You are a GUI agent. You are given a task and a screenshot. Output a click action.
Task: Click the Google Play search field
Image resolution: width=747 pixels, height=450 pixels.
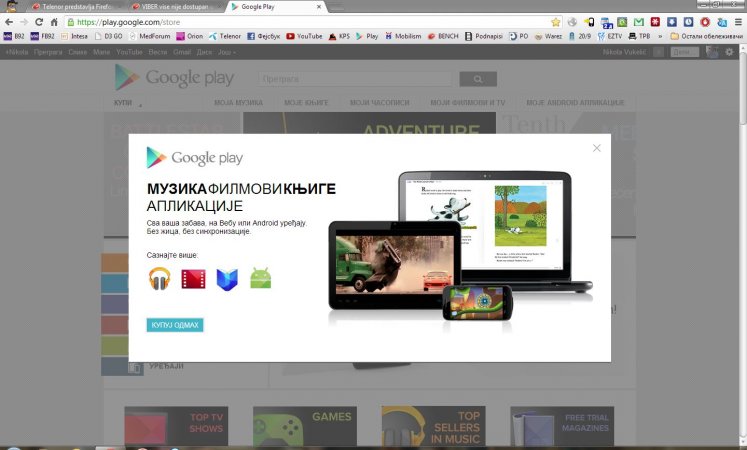click(355, 79)
